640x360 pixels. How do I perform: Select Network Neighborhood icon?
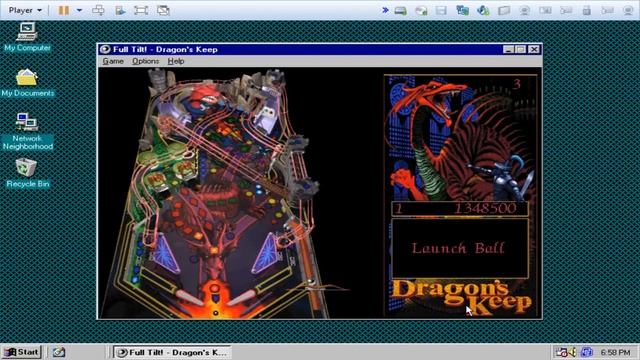click(27, 131)
